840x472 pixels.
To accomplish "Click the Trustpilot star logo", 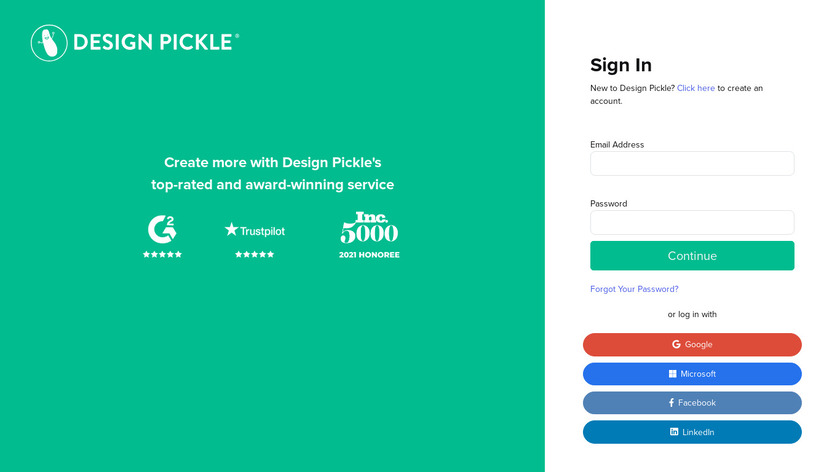I will click(232, 229).
